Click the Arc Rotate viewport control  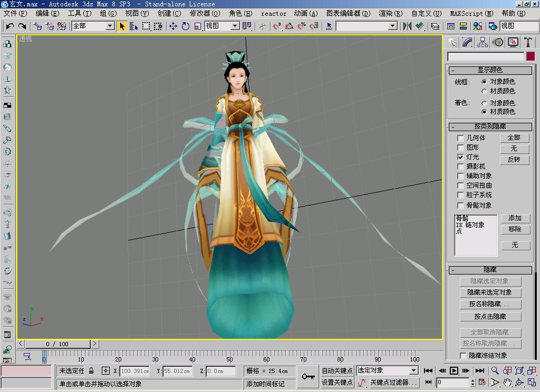click(519, 383)
